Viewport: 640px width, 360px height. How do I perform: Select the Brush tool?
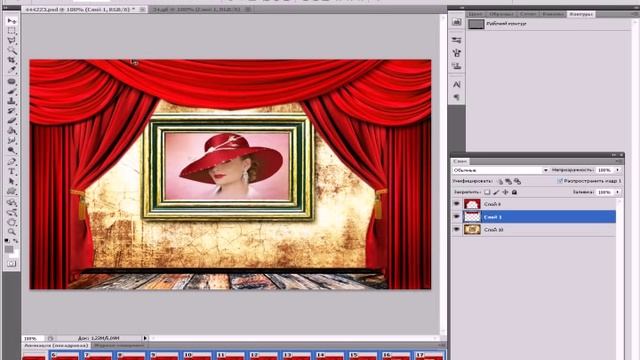pos(12,91)
